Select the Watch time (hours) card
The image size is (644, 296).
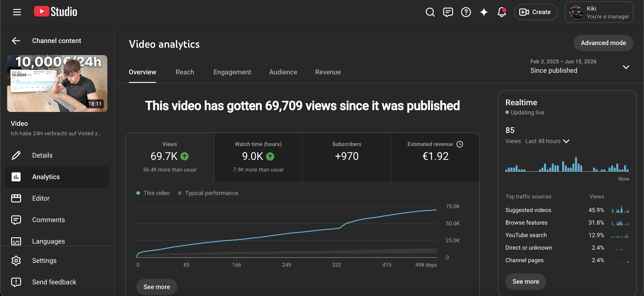click(x=258, y=157)
